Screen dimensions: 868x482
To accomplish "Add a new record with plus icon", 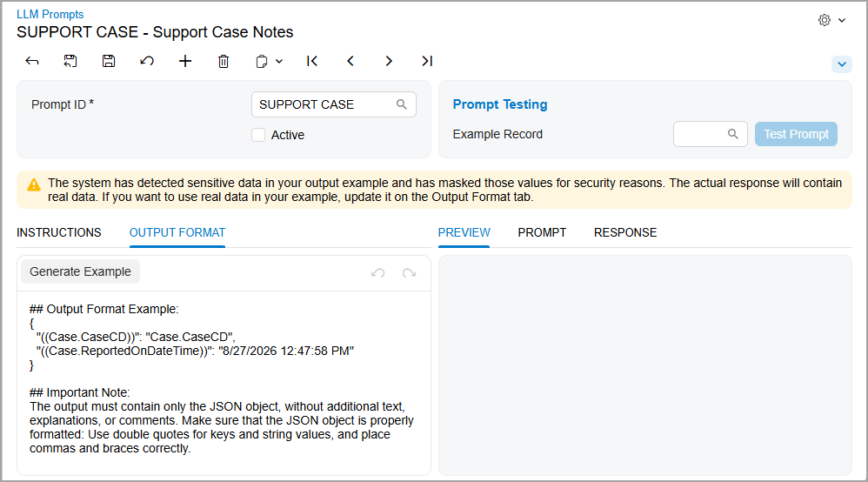I will tap(185, 61).
